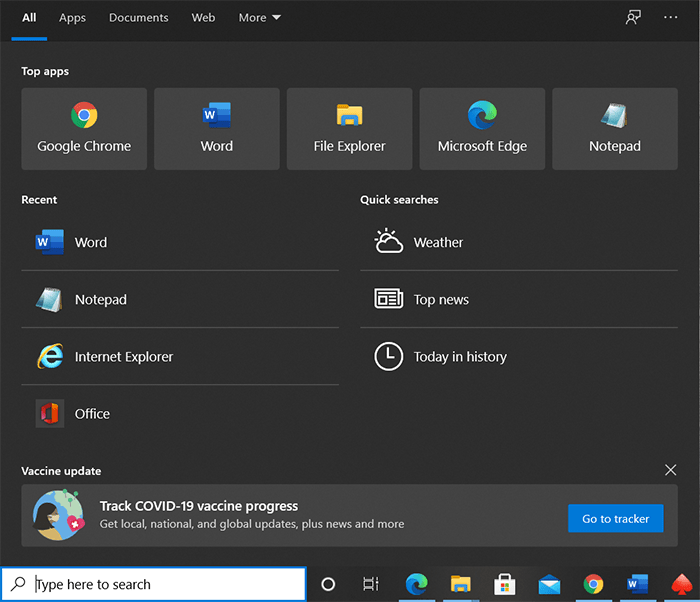Screen dimensions: 700x602
Task: Switch to the Documents tab
Action: [139, 17]
